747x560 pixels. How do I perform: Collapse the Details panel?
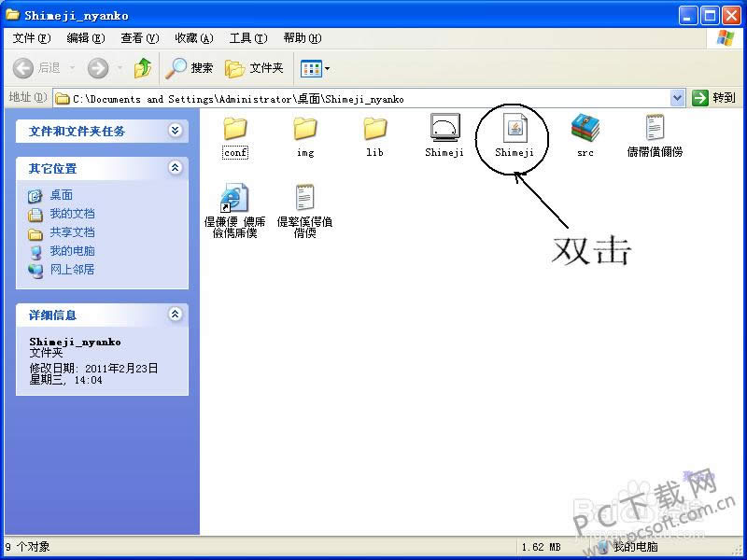(175, 315)
